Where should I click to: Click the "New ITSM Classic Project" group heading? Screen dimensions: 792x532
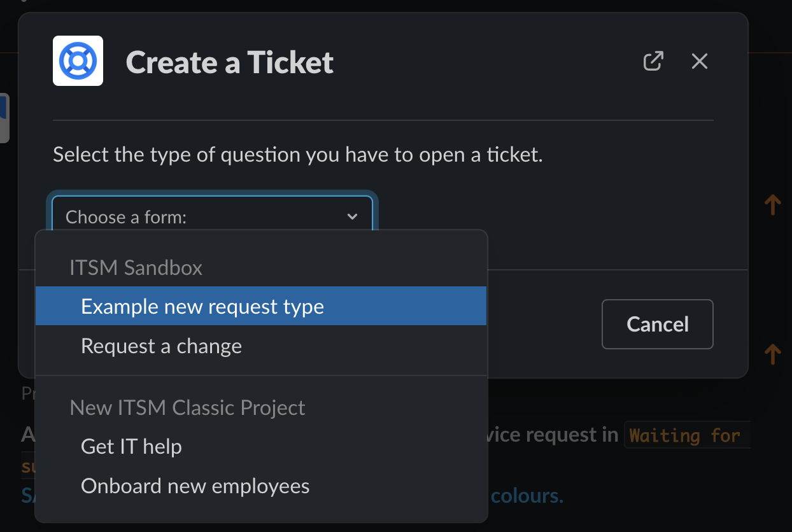point(188,408)
